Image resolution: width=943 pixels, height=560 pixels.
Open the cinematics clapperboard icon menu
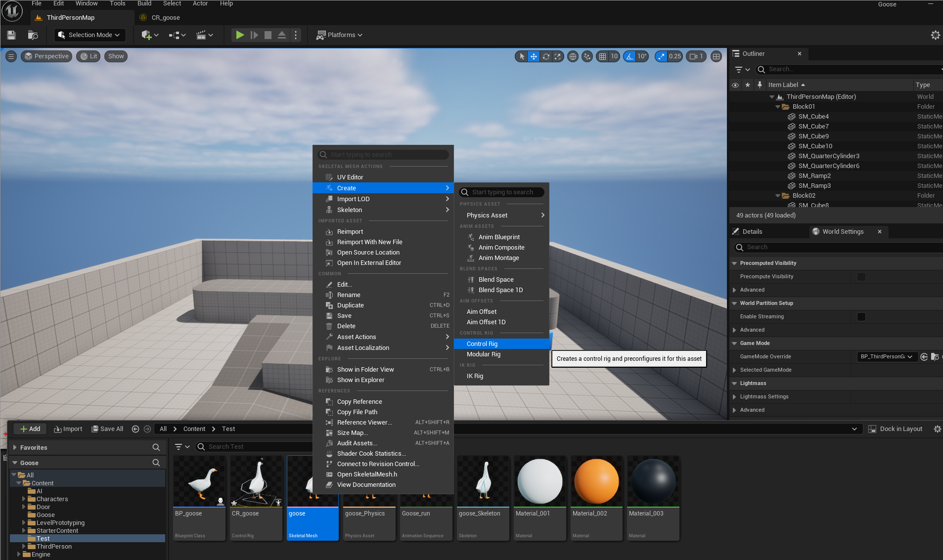pyautogui.click(x=204, y=35)
